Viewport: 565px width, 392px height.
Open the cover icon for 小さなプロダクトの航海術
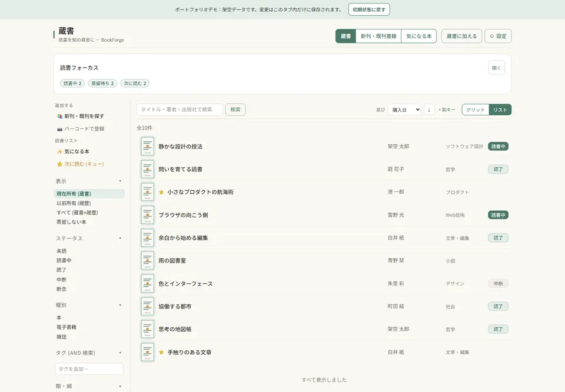[147, 192]
